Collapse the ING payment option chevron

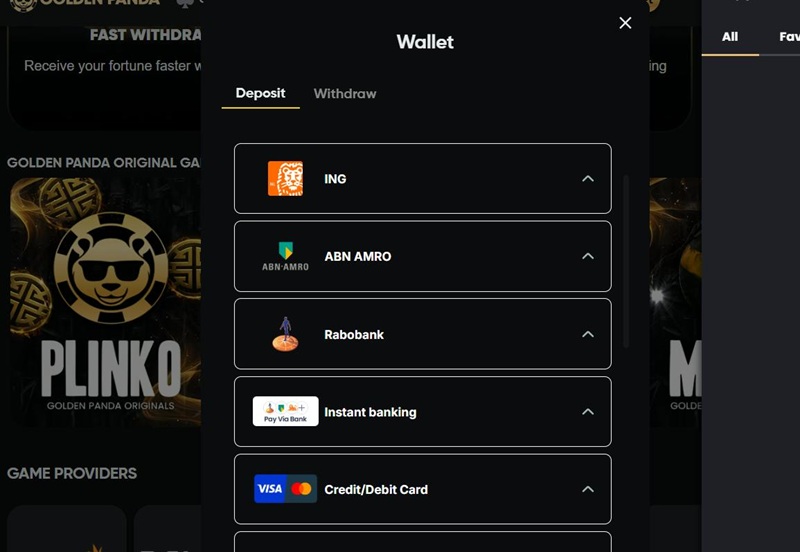(588, 179)
